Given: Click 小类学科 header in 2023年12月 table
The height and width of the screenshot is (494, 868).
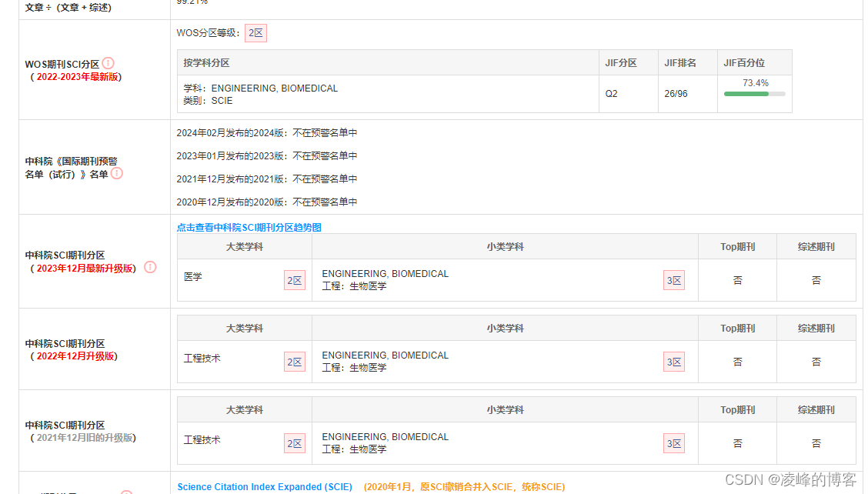Looking at the screenshot, I should coord(505,246).
